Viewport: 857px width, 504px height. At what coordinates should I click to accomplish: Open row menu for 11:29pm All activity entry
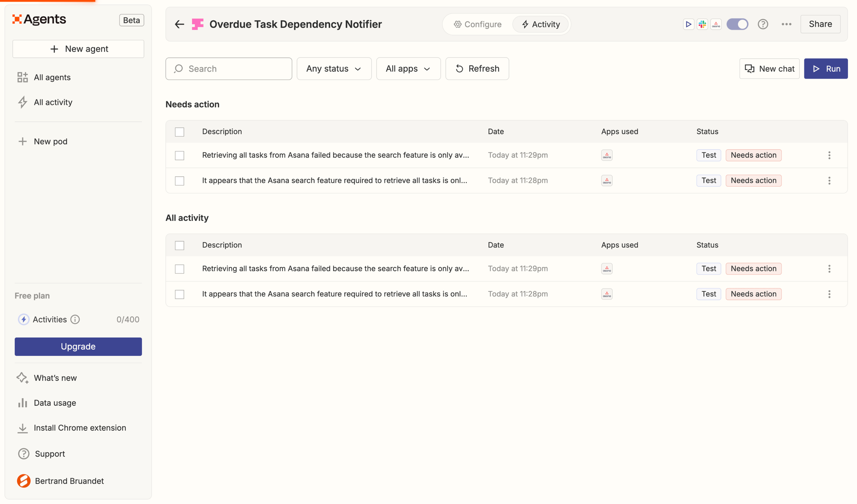829,269
